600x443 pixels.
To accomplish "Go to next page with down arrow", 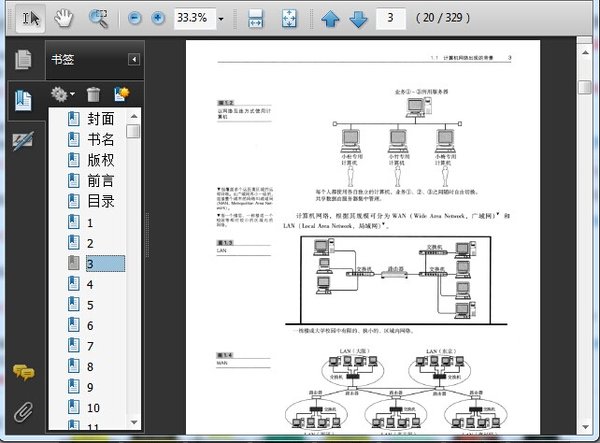I will (x=358, y=18).
